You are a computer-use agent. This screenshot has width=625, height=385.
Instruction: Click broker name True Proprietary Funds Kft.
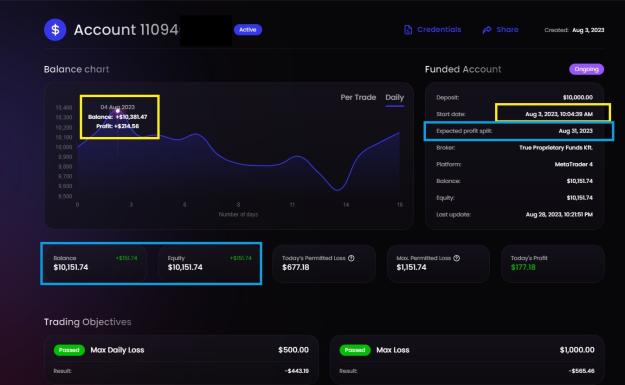pyautogui.click(x=556, y=147)
